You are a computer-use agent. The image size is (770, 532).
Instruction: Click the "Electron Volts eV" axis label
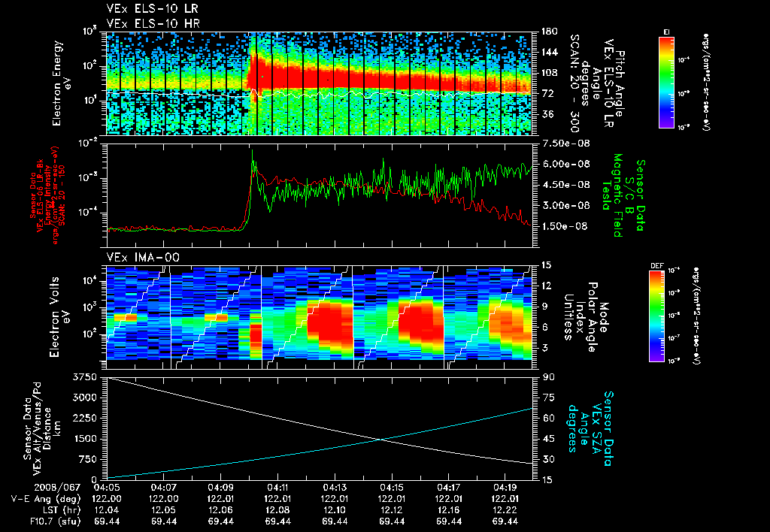pyautogui.click(x=59, y=317)
